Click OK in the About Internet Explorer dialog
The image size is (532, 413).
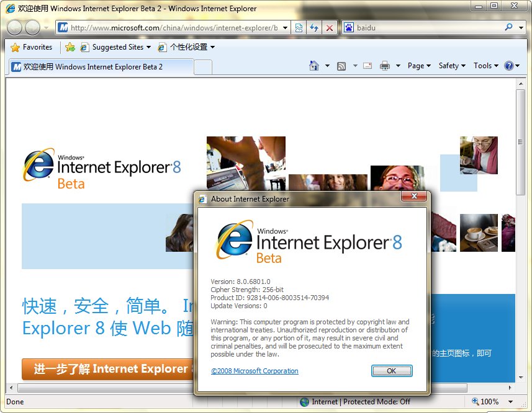point(392,371)
